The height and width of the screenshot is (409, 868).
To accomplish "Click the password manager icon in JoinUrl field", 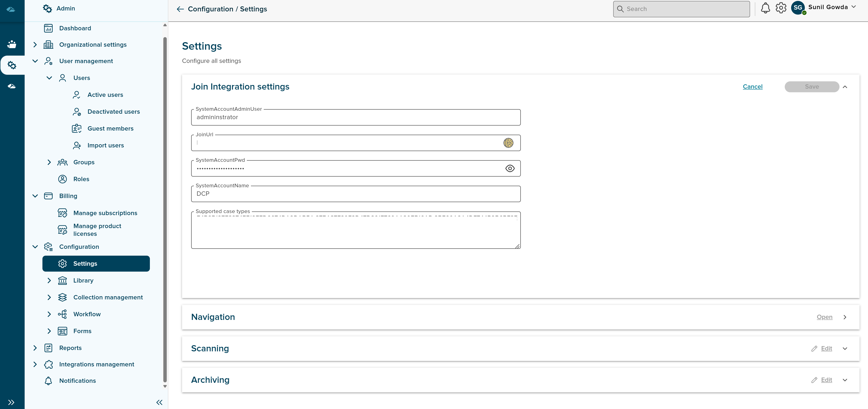I will pos(508,143).
